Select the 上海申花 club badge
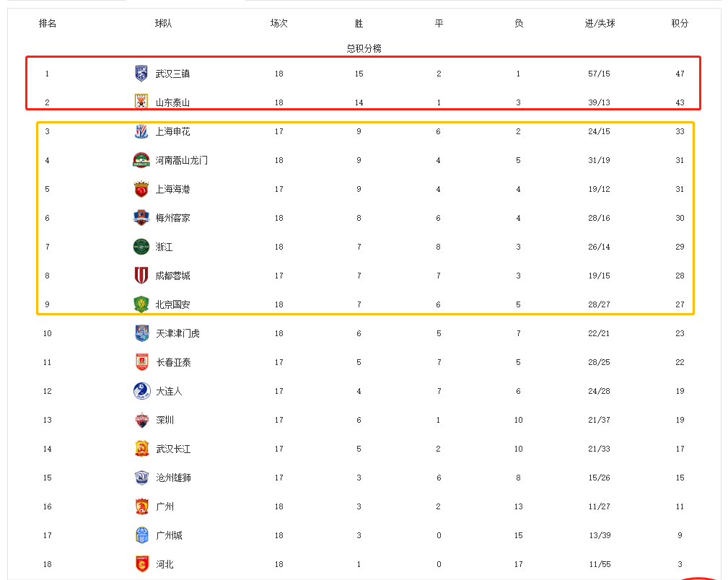This screenshot has height=580, width=728. pos(141,131)
